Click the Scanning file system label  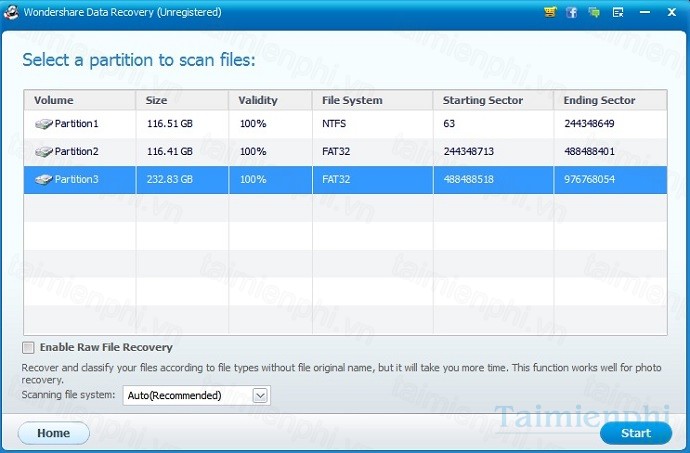(x=68, y=395)
